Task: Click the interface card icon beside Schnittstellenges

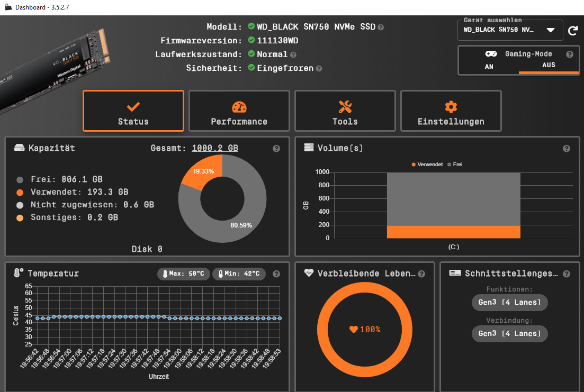Action: (x=455, y=273)
